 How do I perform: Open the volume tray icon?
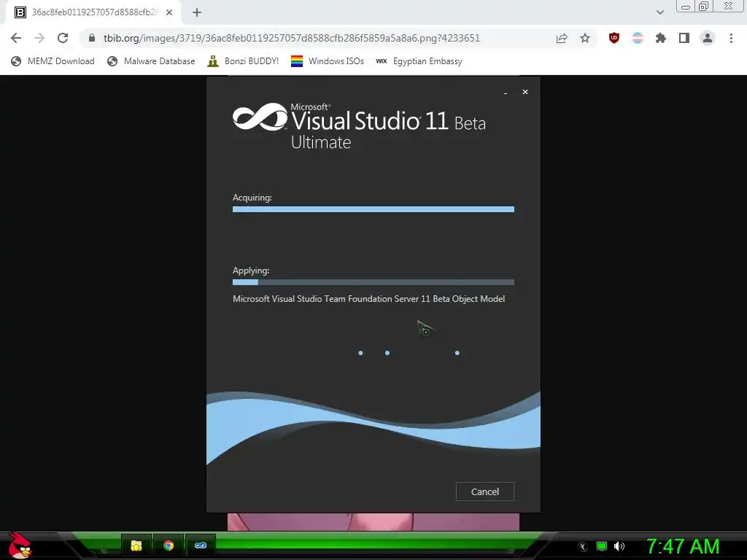619,546
